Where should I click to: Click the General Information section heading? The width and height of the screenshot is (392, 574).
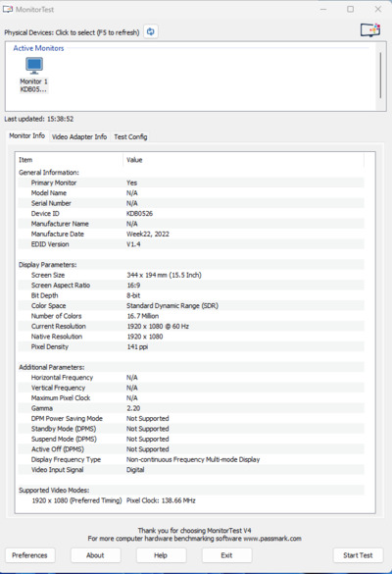(x=49, y=173)
